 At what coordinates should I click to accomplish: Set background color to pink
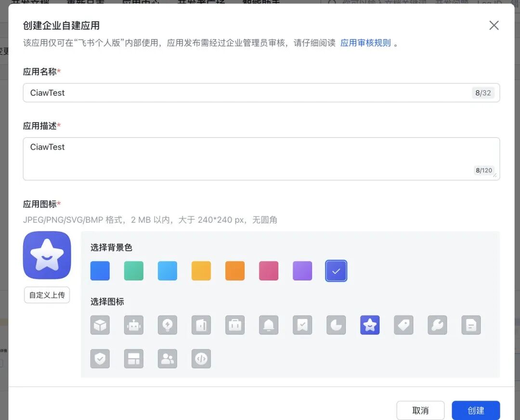click(269, 271)
